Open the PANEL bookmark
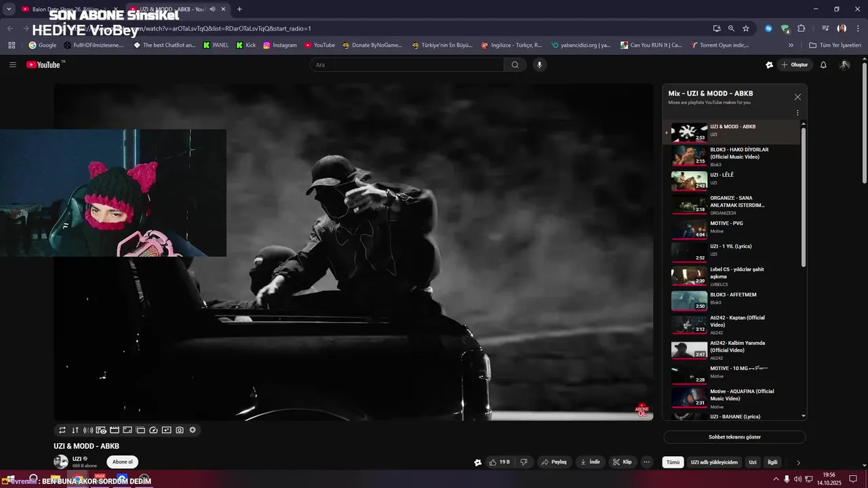This screenshot has width=868, height=488. [x=216, y=45]
